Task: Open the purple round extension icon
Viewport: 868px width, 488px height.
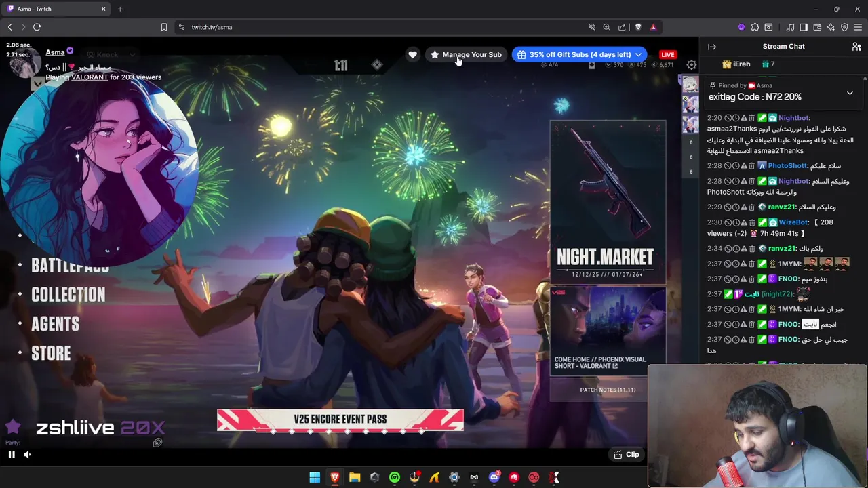Action: click(x=741, y=27)
